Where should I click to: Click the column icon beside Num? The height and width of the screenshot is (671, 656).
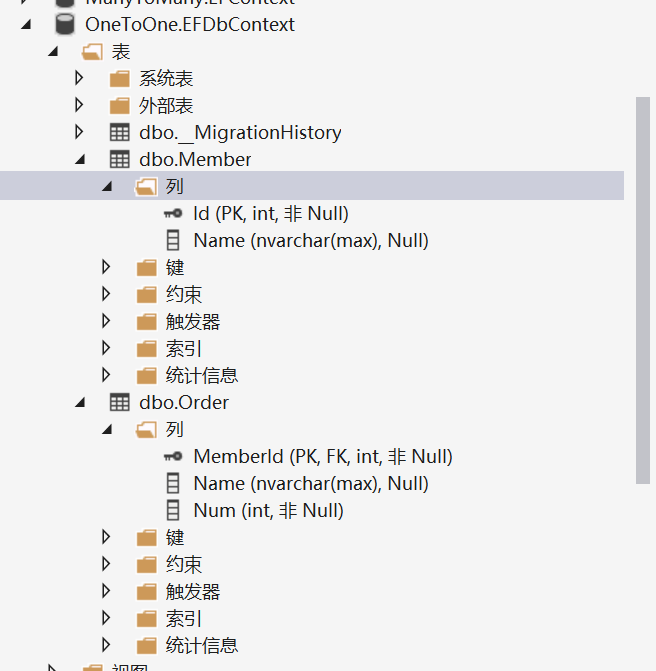(x=173, y=510)
